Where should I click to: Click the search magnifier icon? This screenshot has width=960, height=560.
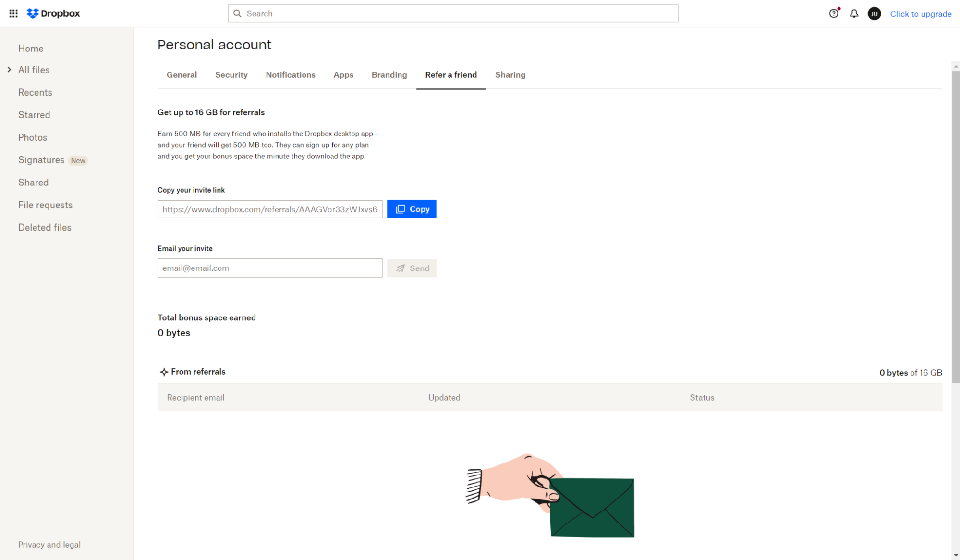pyautogui.click(x=237, y=13)
